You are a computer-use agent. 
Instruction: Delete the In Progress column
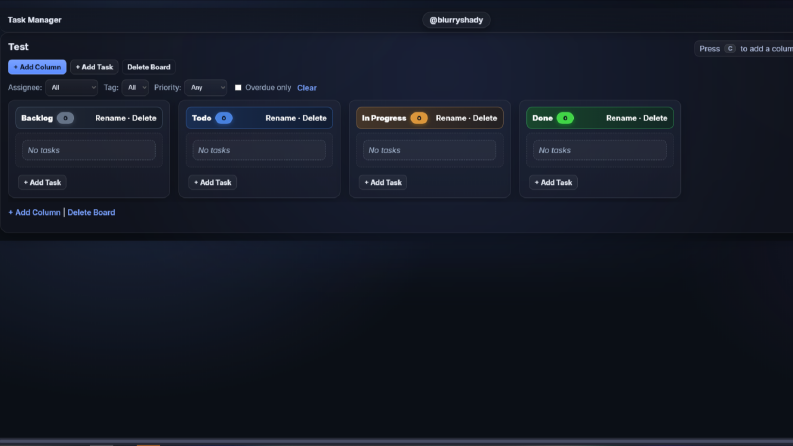coord(485,118)
